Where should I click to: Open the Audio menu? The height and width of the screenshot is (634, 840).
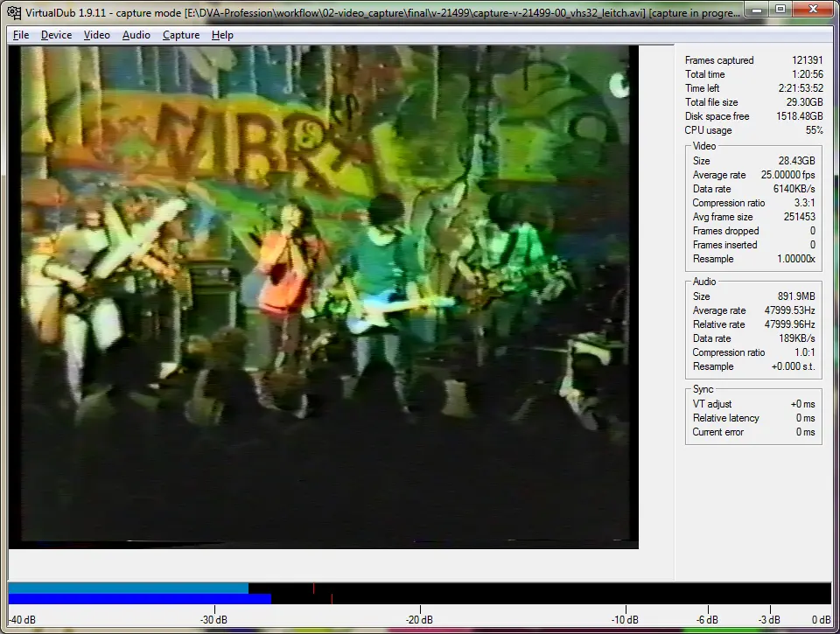pyautogui.click(x=136, y=35)
